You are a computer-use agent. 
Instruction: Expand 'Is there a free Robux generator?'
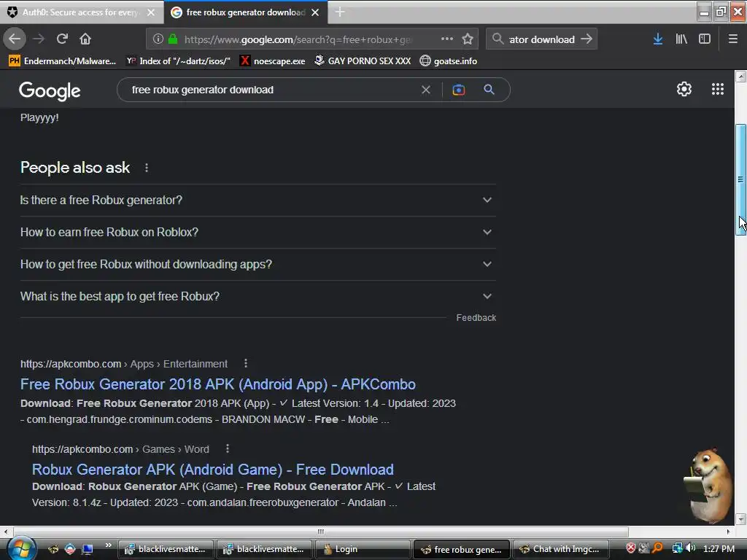click(258, 200)
